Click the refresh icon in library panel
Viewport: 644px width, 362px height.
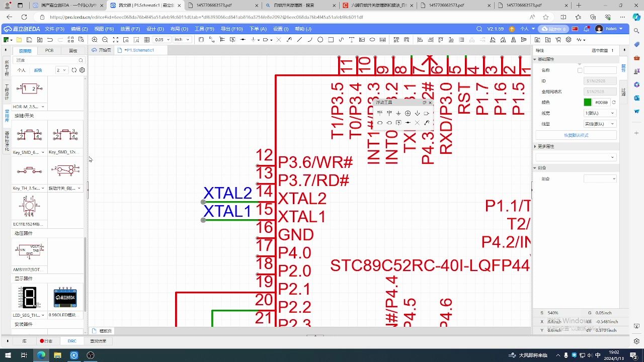click(x=74, y=70)
